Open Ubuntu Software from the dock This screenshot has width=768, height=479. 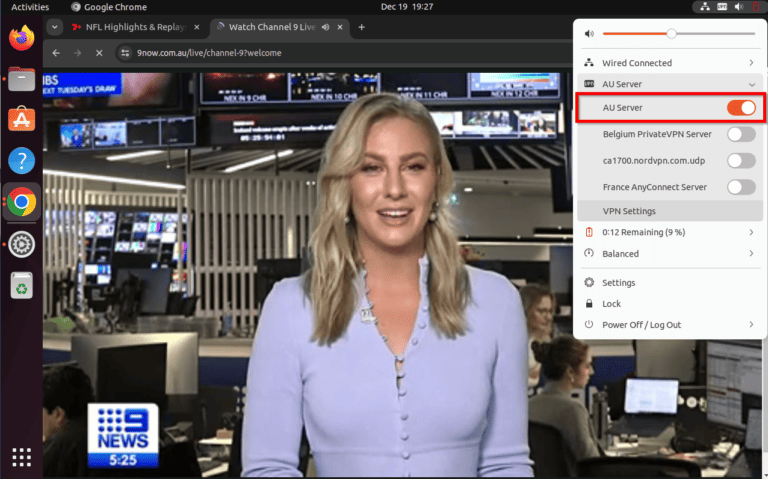point(21,120)
